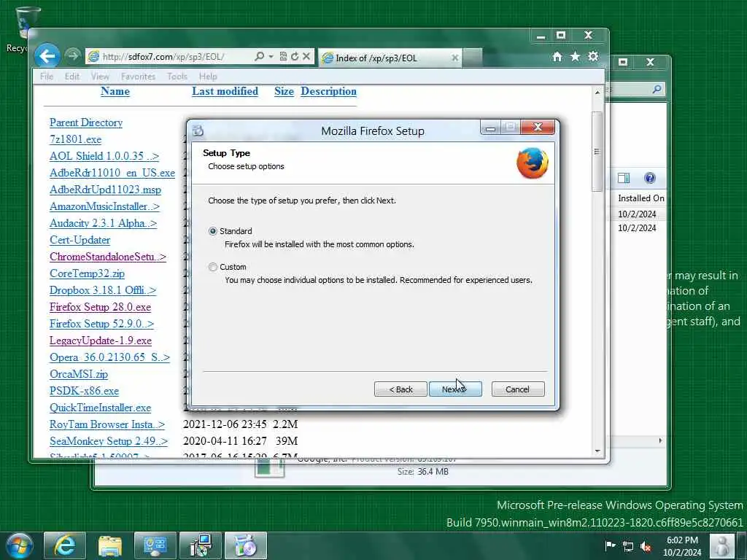
Task: Select the Standard setup radio button
Action: pyautogui.click(x=213, y=231)
